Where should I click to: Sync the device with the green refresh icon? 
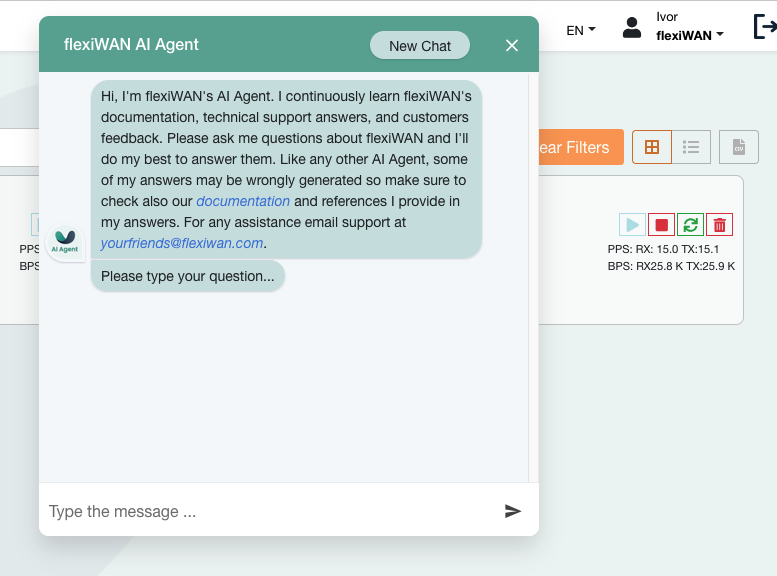pyautogui.click(x=690, y=225)
